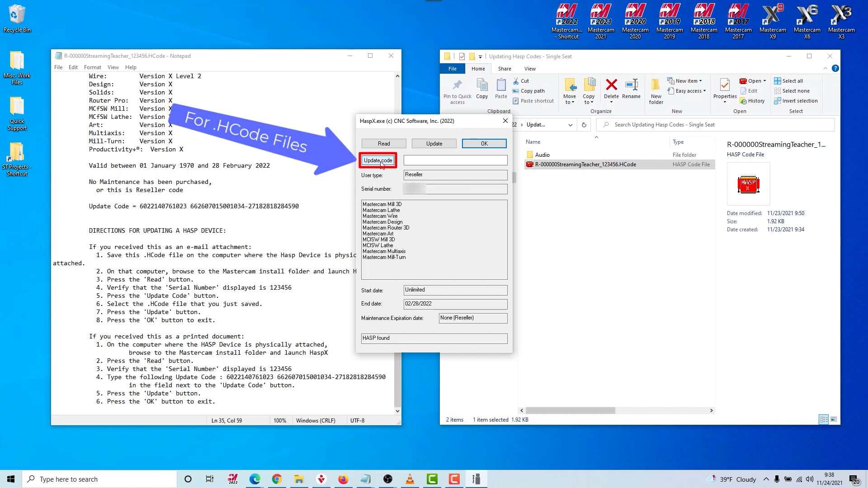This screenshot has width=868, height=488.
Task: Open Mastercam X3 desktop icon
Action: [841, 21]
